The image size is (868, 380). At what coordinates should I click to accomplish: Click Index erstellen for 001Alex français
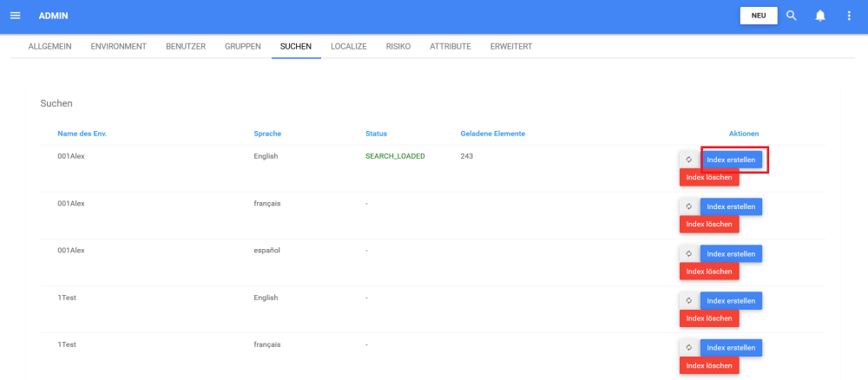point(731,206)
